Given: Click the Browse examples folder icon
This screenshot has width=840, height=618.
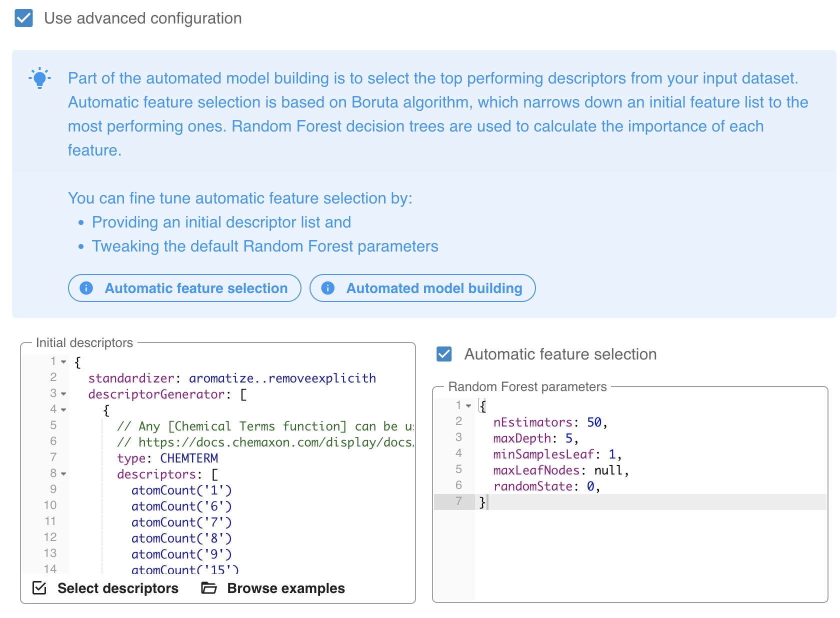Looking at the screenshot, I should [209, 588].
